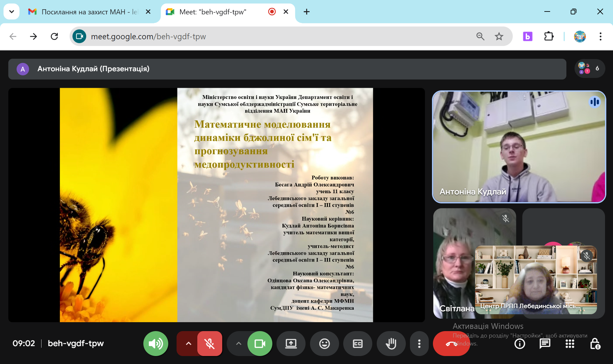
Task: Select the Антоніна Кудлай video tile
Action: click(519, 147)
